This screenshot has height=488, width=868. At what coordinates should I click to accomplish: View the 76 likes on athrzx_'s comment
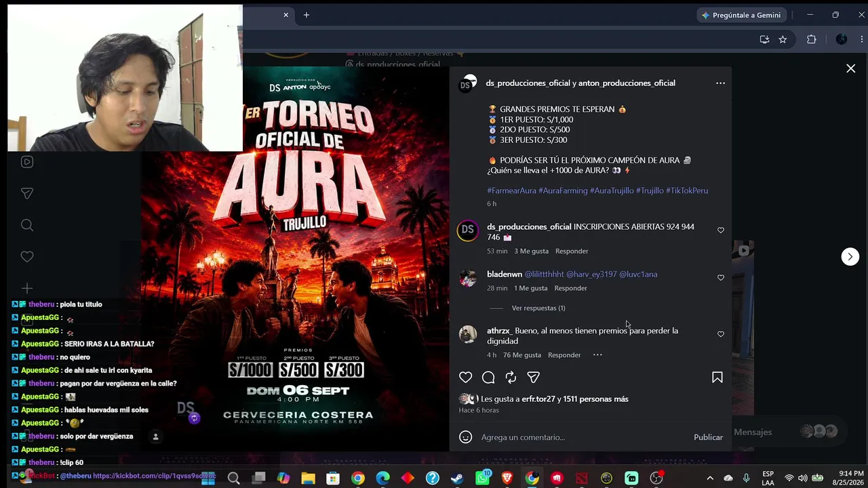(522, 355)
